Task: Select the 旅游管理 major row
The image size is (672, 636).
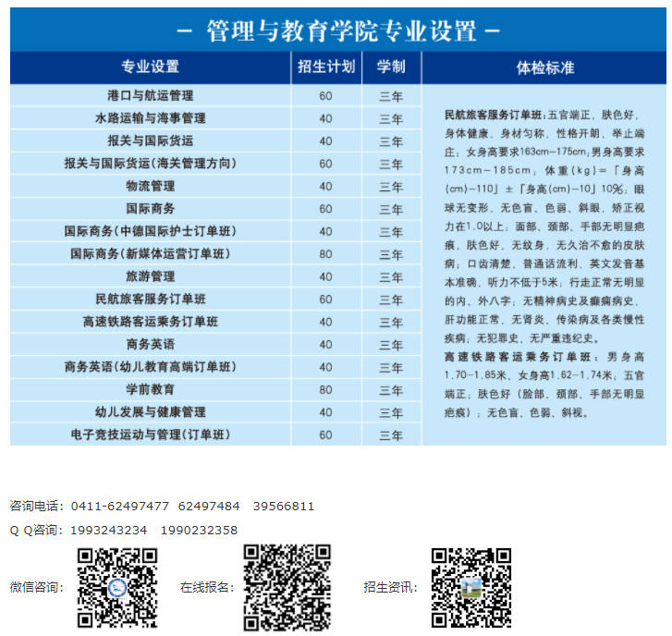Action: pos(151,276)
